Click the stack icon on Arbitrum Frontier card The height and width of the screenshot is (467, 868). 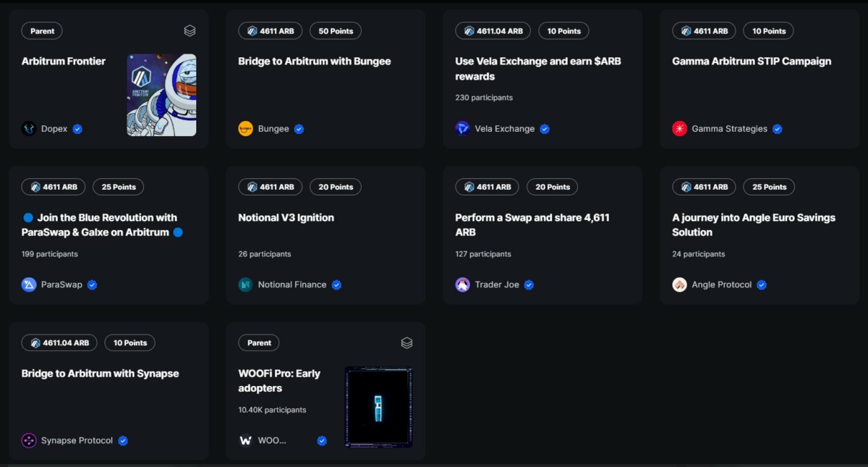[190, 31]
